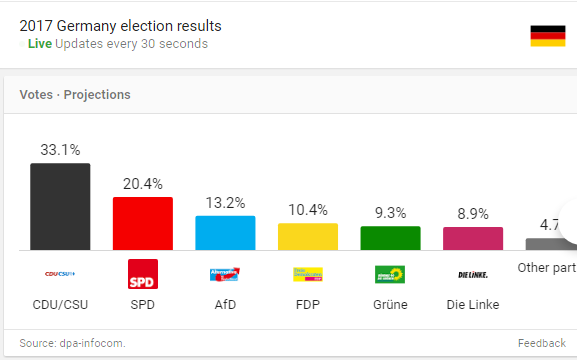577x360 pixels.
Task: Click the CDU/CSU party logo
Action: (x=60, y=274)
